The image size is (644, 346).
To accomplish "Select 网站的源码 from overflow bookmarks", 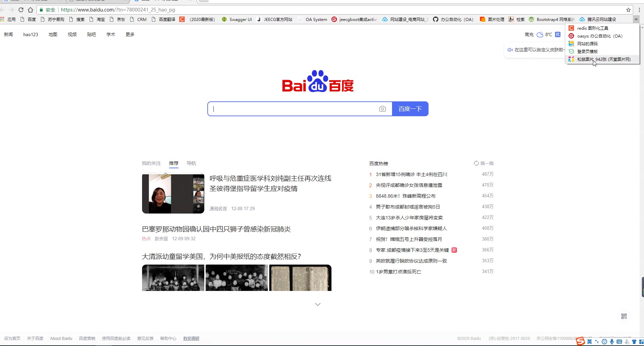I will click(602, 44).
